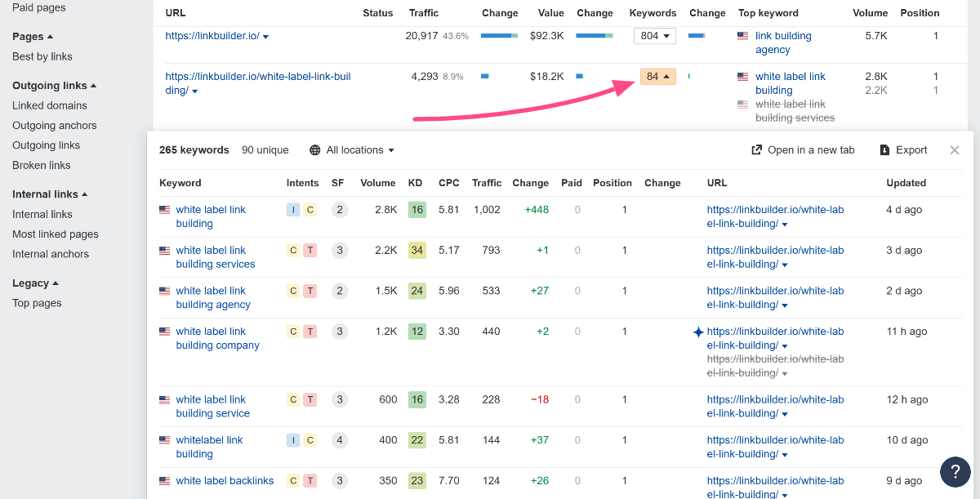This screenshot has height=499, width=980.
Task: Open the https://linkbuilder.io/ page link
Action: [x=212, y=36]
